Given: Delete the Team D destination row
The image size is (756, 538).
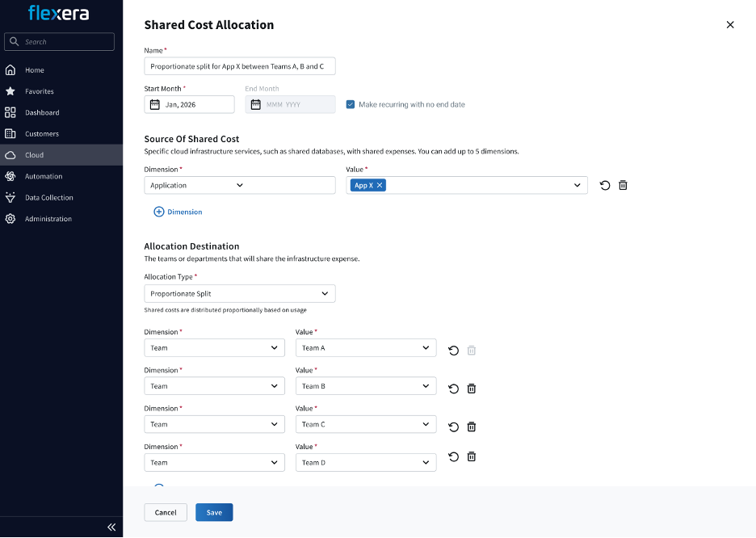Looking at the screenshot, I should [472, 456].
